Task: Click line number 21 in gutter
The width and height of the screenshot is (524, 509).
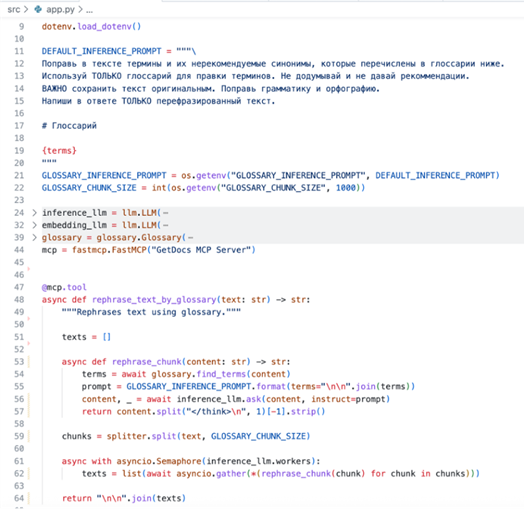Action: click(x=19, y=175)
